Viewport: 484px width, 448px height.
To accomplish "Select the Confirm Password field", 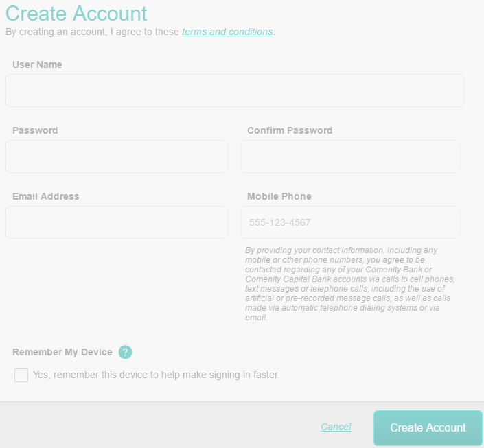I will [x=350, y=156].
